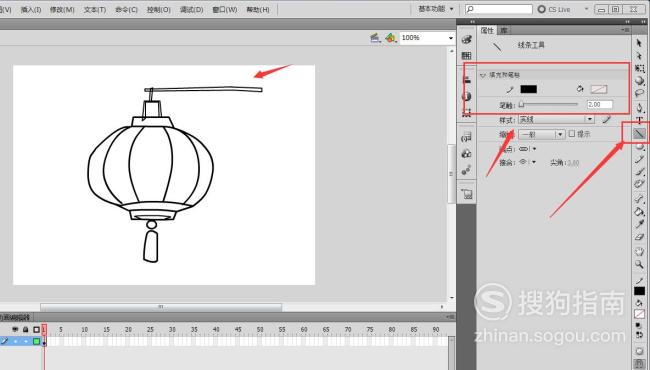Image resolution: width=650 pixels, height=370 pixels.
Task: Open the 插入(I) menu
Action: coord(31,9)
